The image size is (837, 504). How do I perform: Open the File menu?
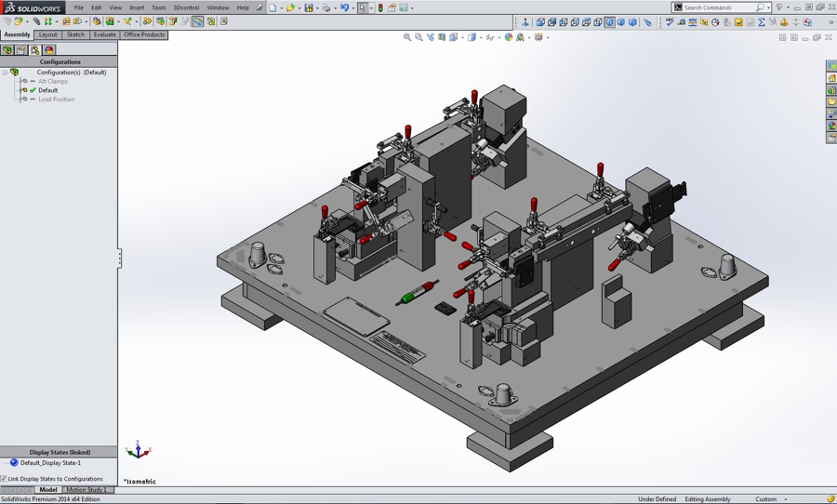point(78,7)
